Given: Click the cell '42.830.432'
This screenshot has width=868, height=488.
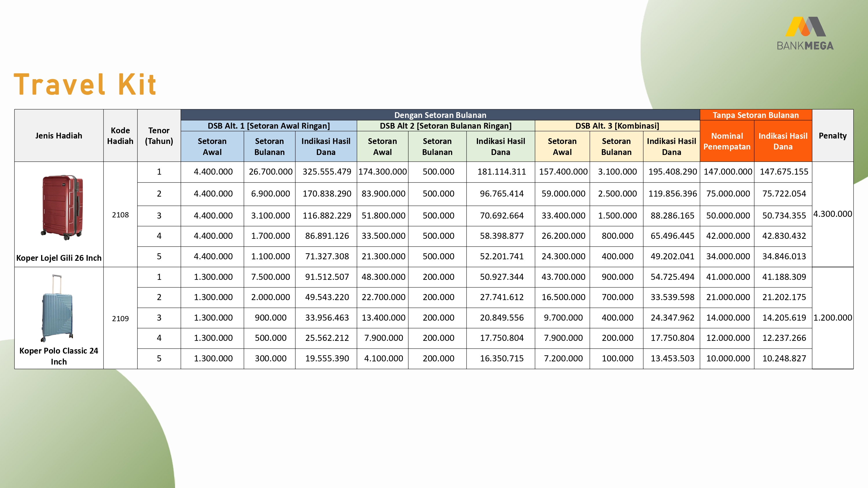Looking at the screenshot, I should pos(784,236).
